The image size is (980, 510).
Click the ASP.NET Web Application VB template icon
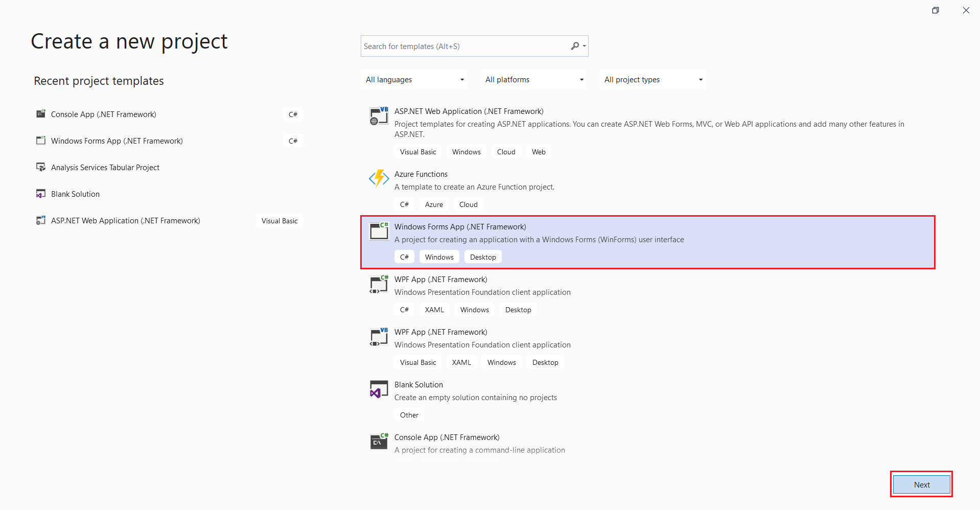point(379,116)
